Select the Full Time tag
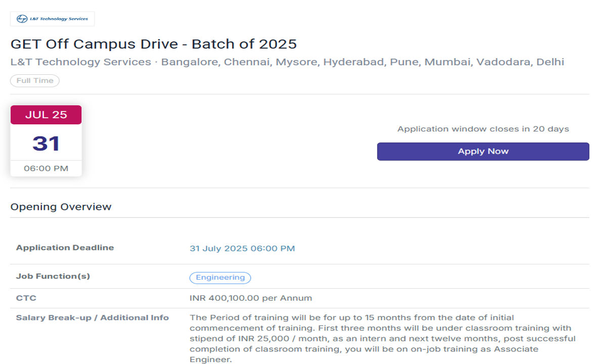 [x=35, y=81]
